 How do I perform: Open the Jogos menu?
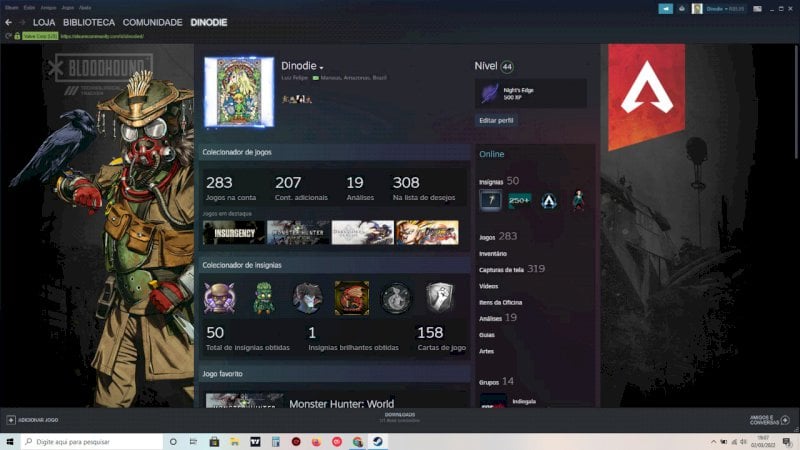[67, 8]
